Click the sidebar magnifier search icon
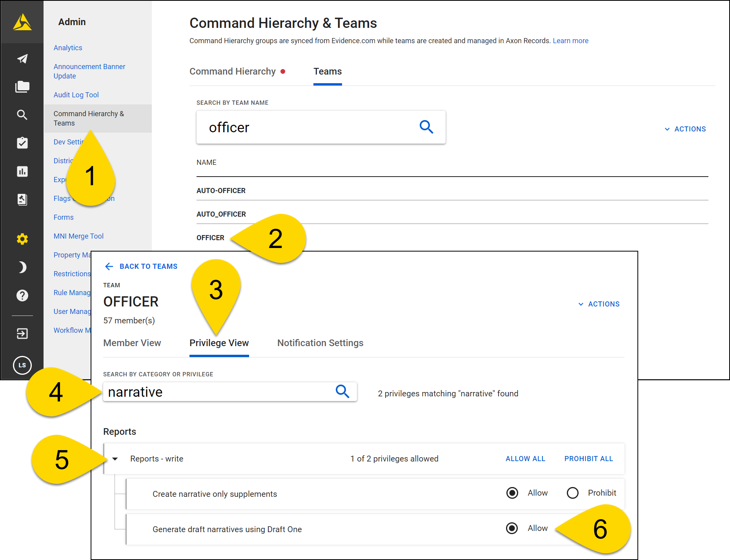Image resolution: width=730 pixels, height=560 pixels. [x=22, y=115]
